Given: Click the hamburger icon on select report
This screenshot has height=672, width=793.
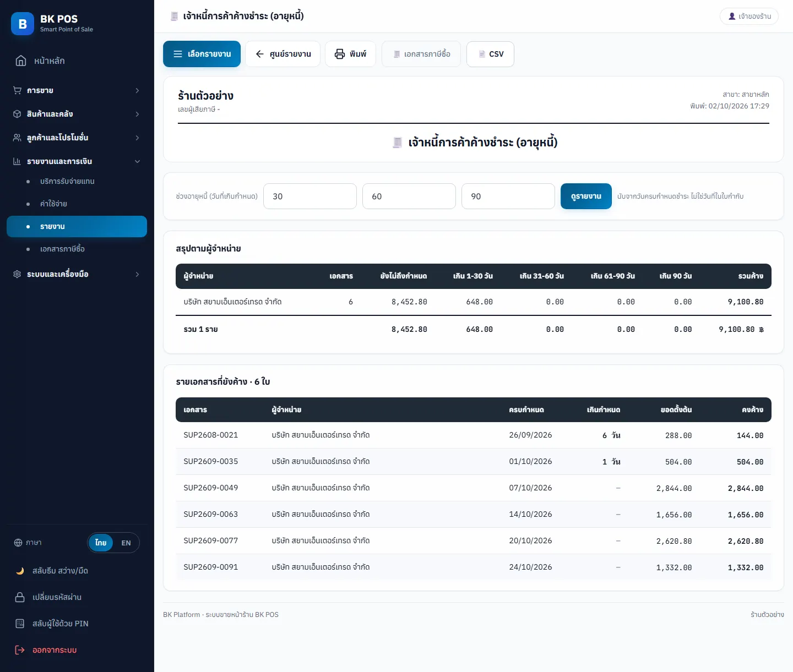Looking at the screenshot, I should point(178,54).
